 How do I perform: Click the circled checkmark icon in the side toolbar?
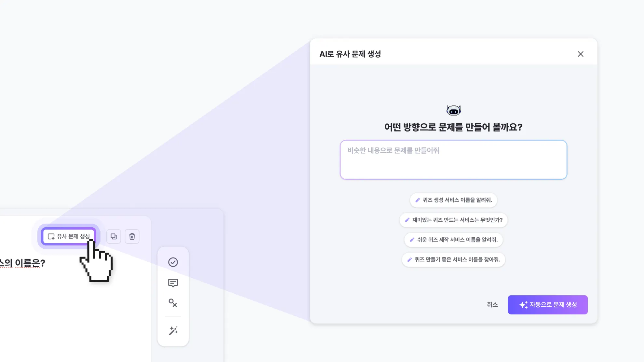(x=173, y=262)
